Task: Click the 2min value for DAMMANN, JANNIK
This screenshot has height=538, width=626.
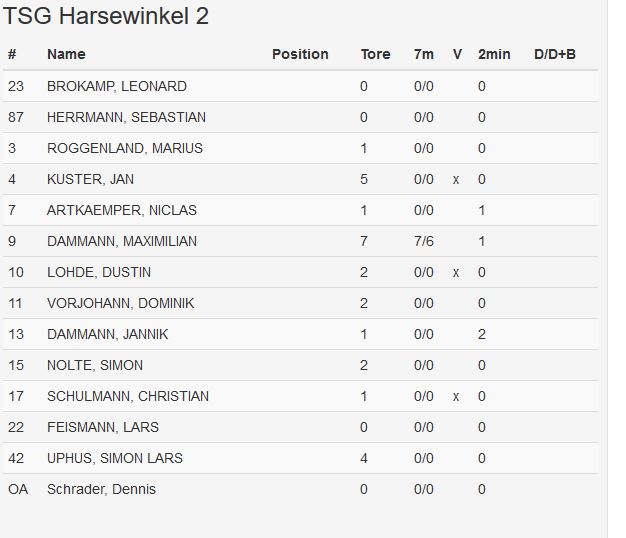Action: coord(482,334)
